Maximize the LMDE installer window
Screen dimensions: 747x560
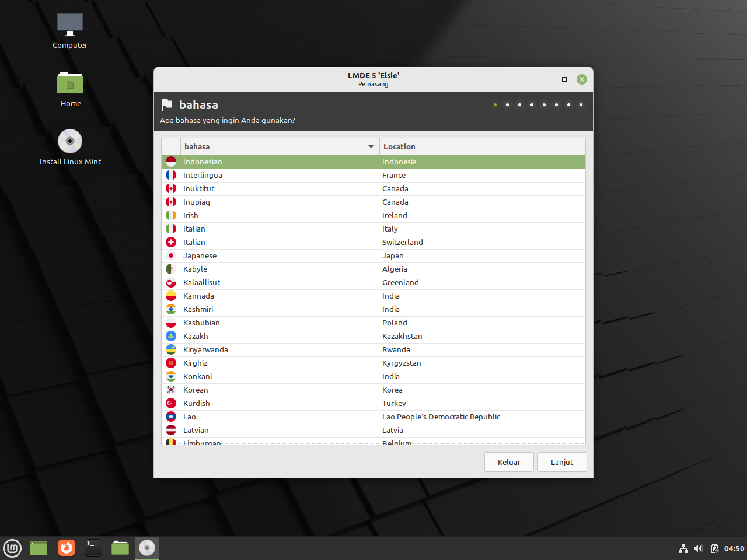pos(564,79)
